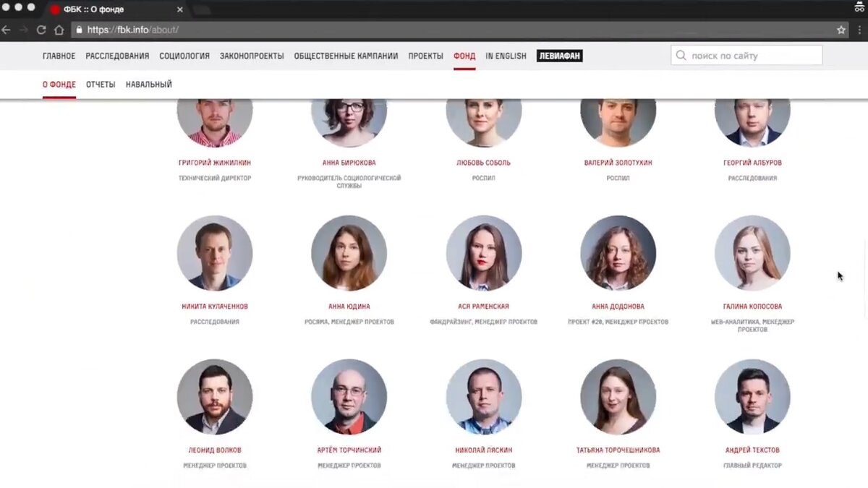868x488 pixels.
Task: Open the Расследования menu item
Action: 117,56
